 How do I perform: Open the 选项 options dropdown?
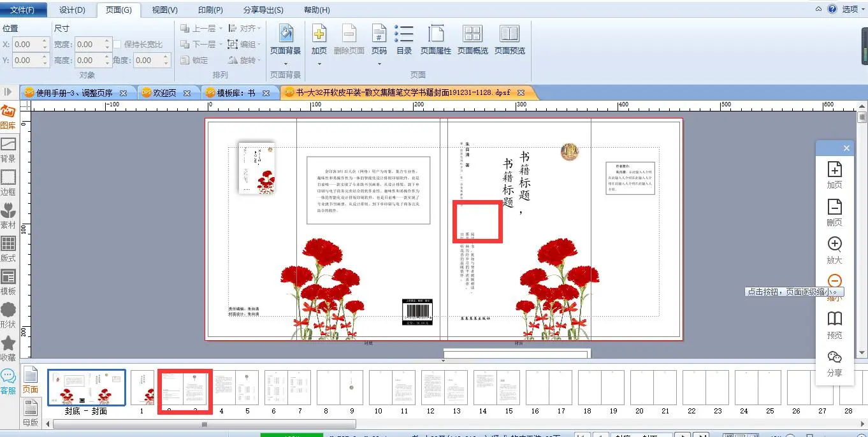[853, 9]
